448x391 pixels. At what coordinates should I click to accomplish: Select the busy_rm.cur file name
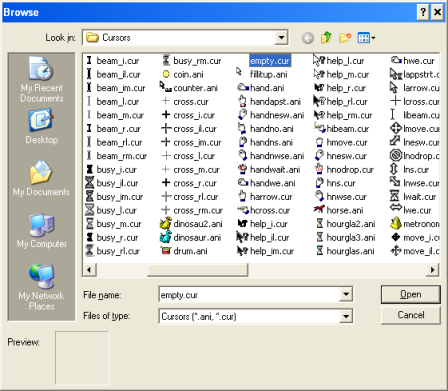tap(197, 61)
